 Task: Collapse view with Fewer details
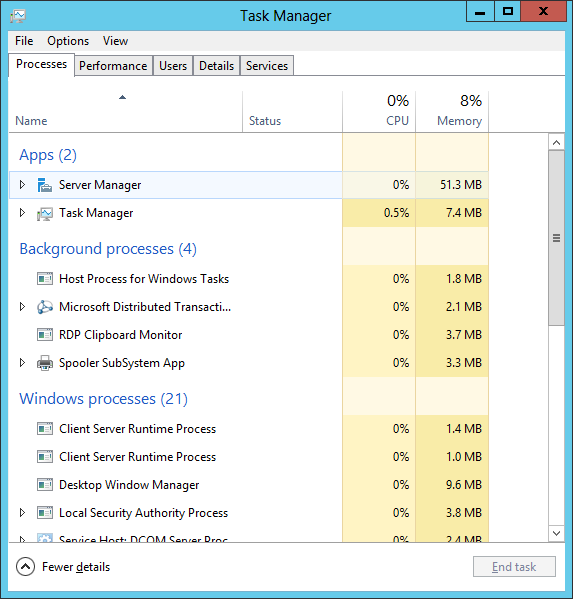coord(63,567)
